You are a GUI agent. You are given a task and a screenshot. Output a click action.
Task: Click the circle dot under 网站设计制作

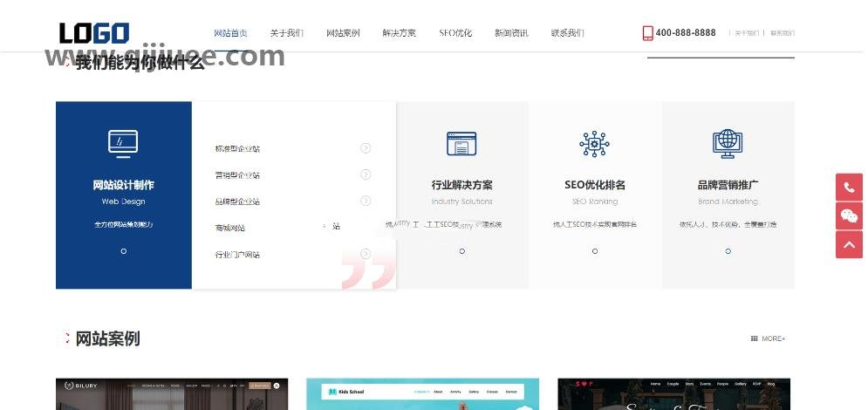(124, 251)
